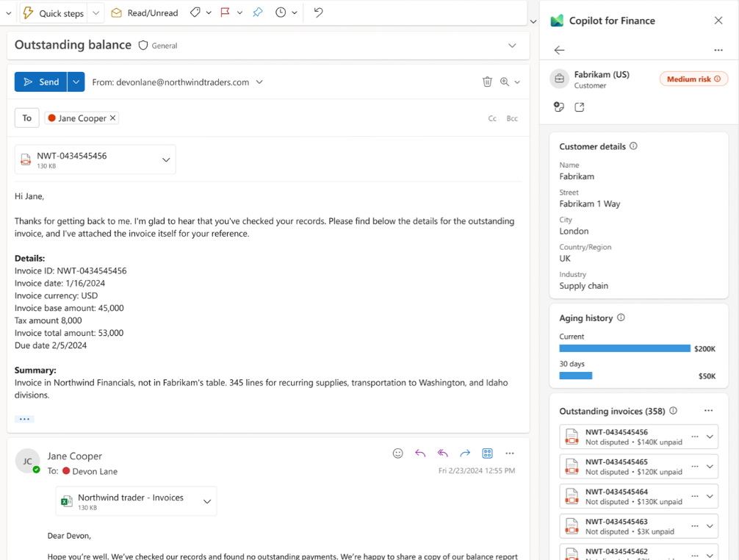Add a Bcc recipient

(x=512, y=118)
